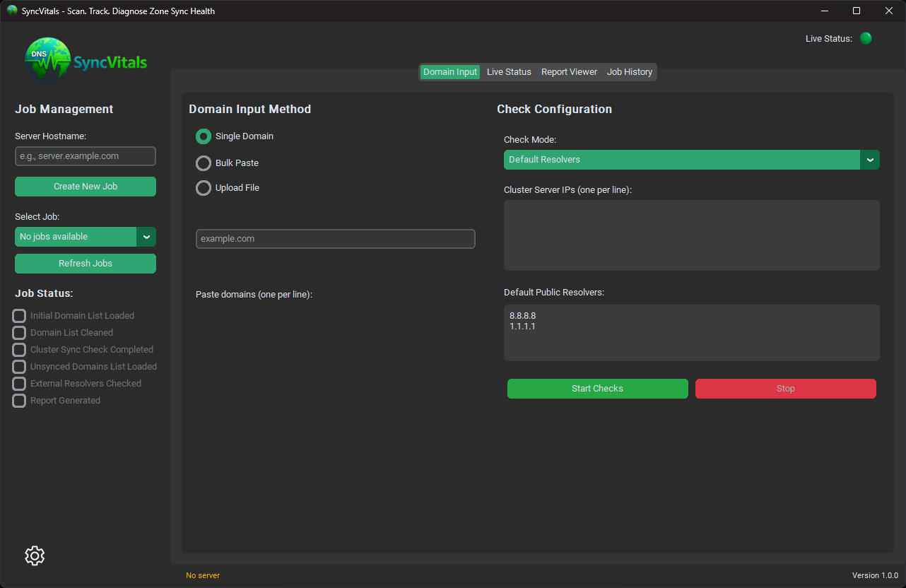The width and height of the screenshot is (906, 588).
Task: Switch to the Domain Input tab
Action: [450, 72]
